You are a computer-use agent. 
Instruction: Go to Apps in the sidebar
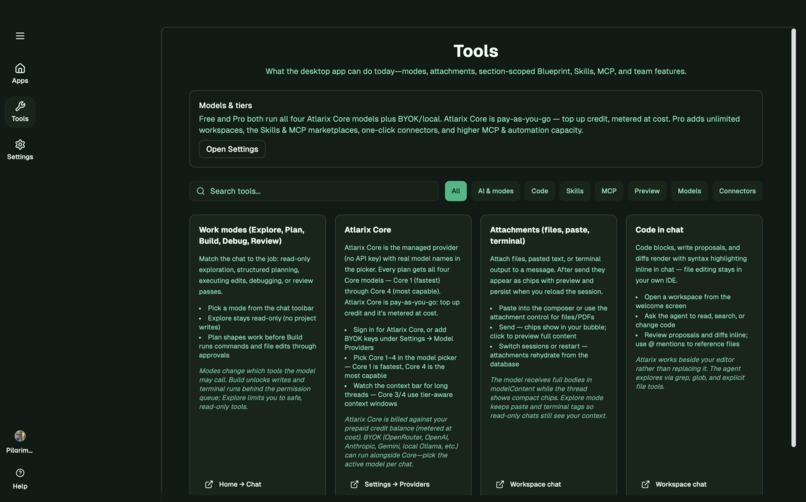tap(20, 73)
